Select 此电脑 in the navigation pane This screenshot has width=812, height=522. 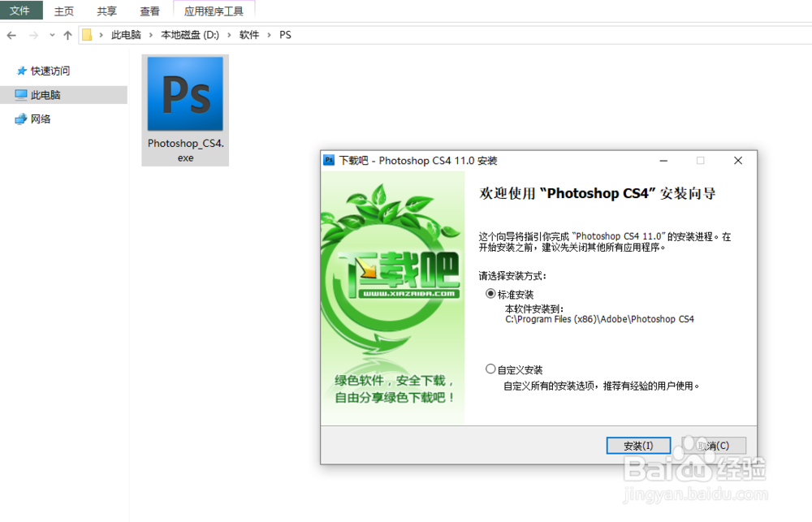click(x=63, y=95)
